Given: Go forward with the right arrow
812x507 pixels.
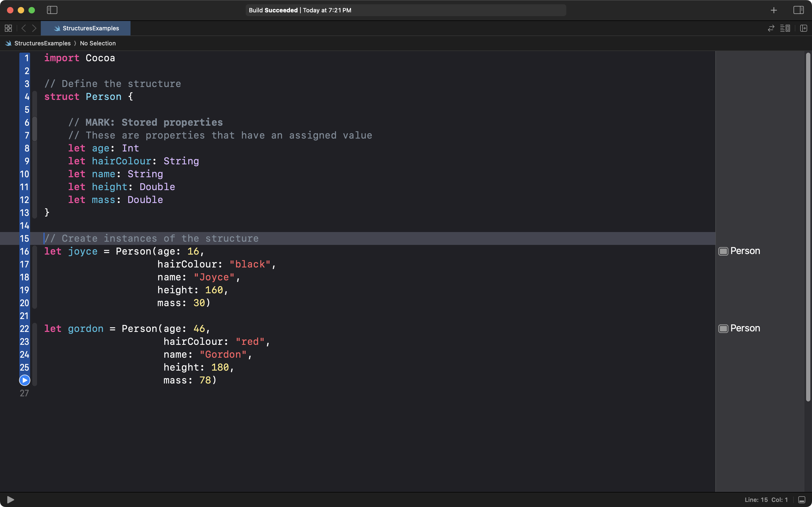Looking at the screenshot, I should coord(34,28).
